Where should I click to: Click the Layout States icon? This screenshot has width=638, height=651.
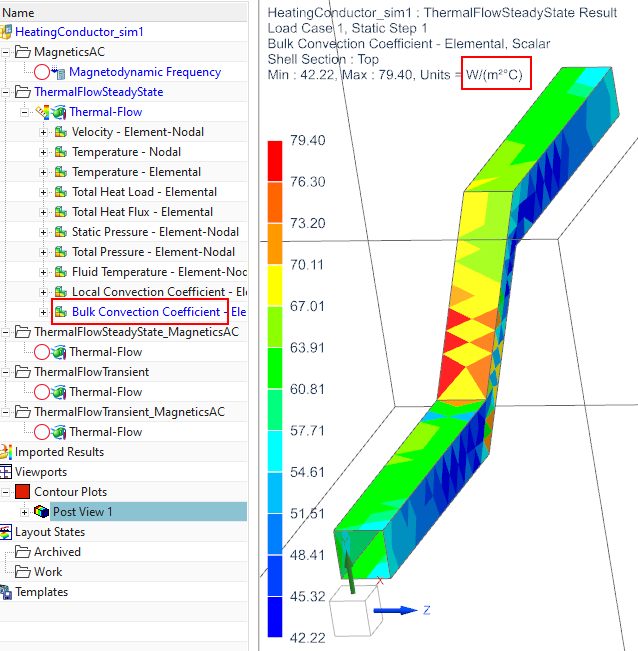click(7, 532)
